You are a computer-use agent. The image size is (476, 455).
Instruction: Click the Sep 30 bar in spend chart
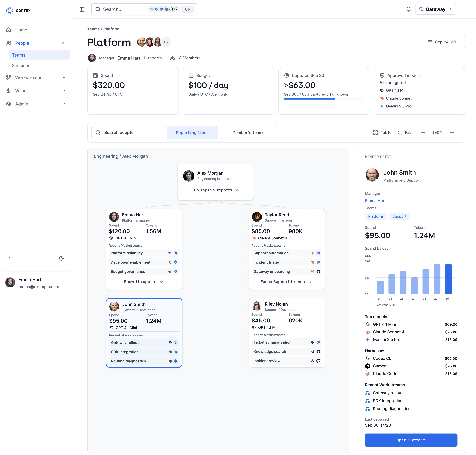(448, 279)
